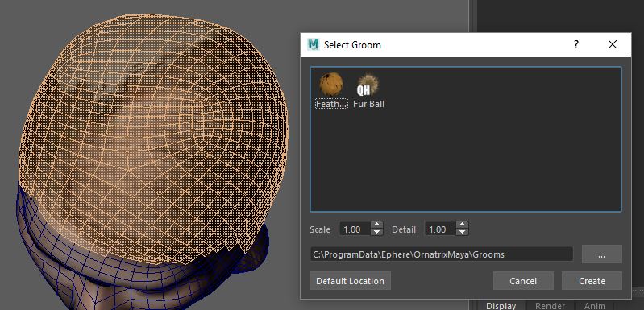Viewport: 644px width, 310px height.
Task: Reset path with Default Location button
Action: (x=350, y=281)
